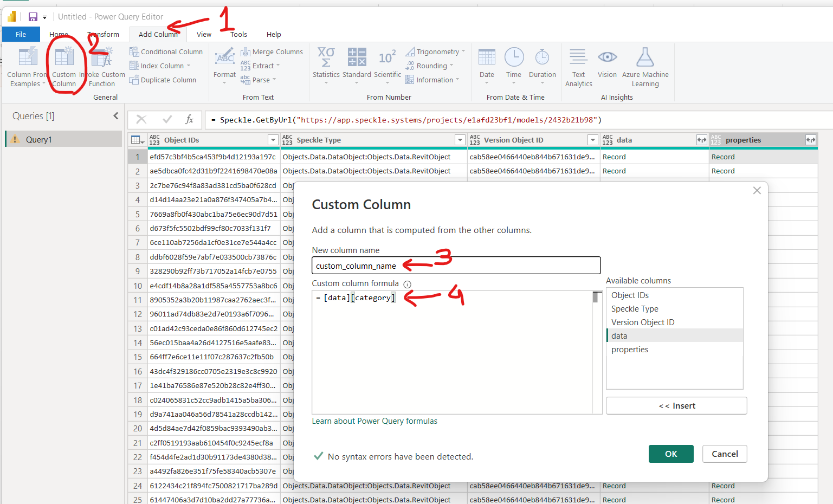Click the Text Analytics icon
Screen dimensions: 833x504
(578, 57)
